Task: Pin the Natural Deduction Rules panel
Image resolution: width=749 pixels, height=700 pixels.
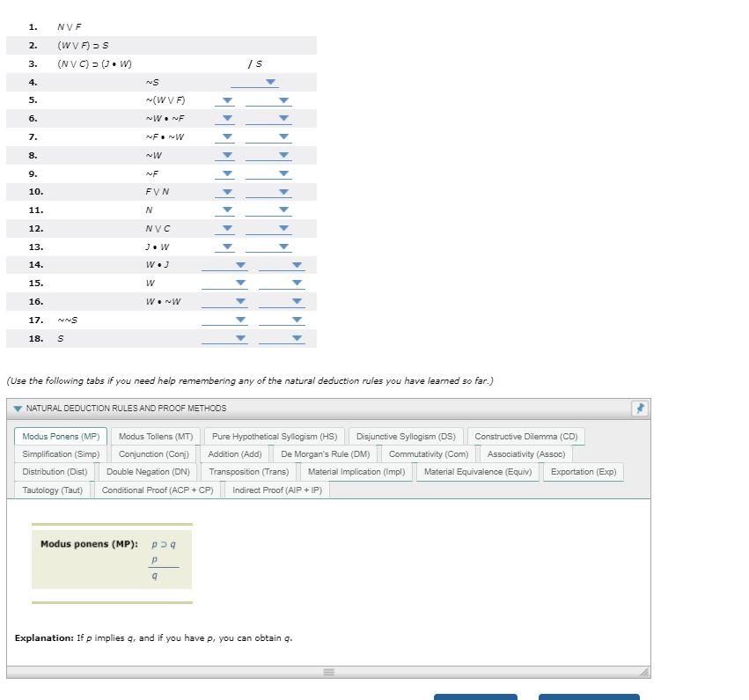Action: click(640, 408)
